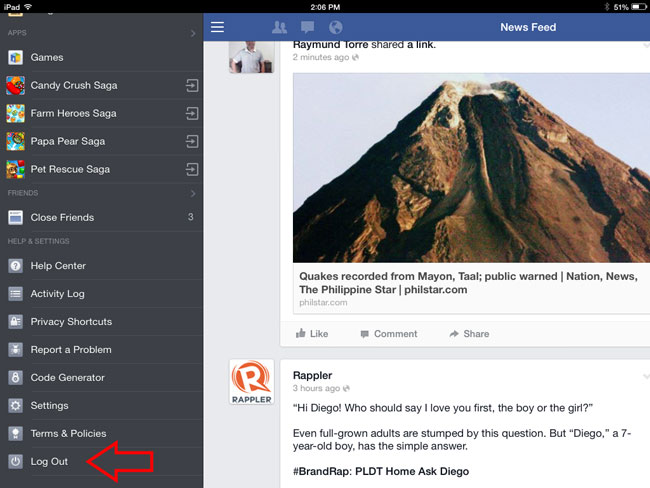Open Privacy Shortcuts menu item
Screen dimensions: 650x488
(x=102, y=322)
